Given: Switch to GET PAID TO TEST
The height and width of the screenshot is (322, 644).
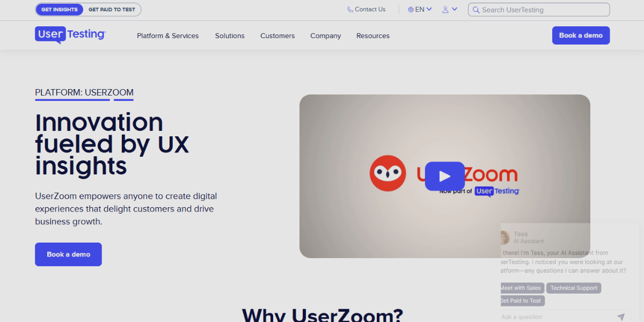Looking at the screenshot, I should point(112,9).
